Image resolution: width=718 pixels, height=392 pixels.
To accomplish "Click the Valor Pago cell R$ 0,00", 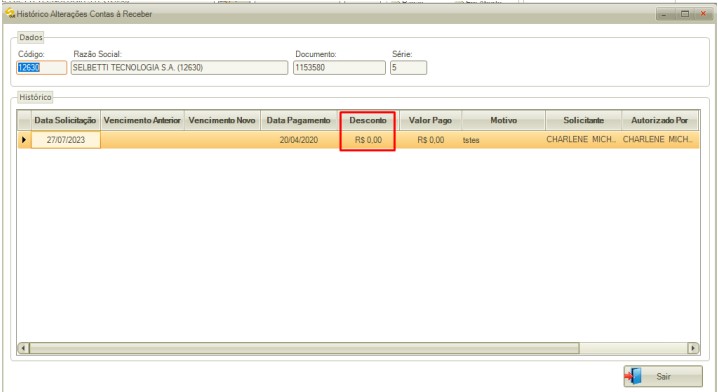I will [430, 140].
